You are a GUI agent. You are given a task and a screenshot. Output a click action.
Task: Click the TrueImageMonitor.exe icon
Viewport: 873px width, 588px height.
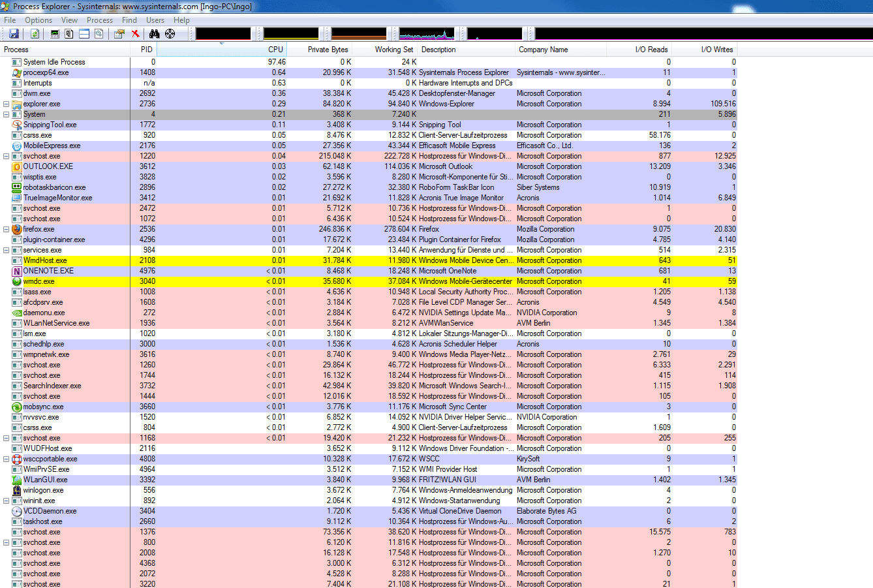17,198
